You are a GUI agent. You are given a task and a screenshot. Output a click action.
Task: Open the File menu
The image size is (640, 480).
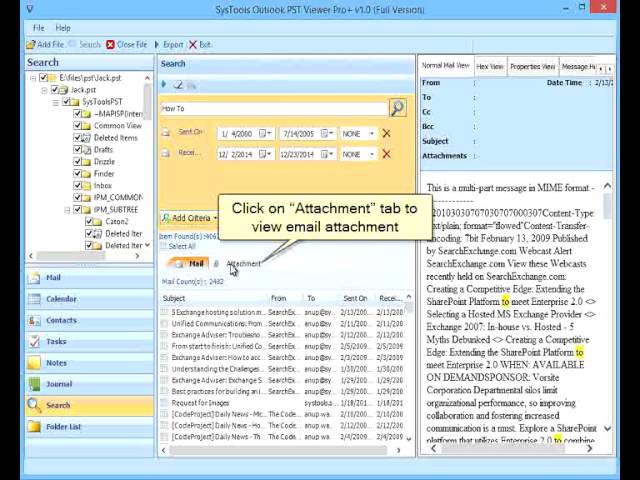point(39,28)
